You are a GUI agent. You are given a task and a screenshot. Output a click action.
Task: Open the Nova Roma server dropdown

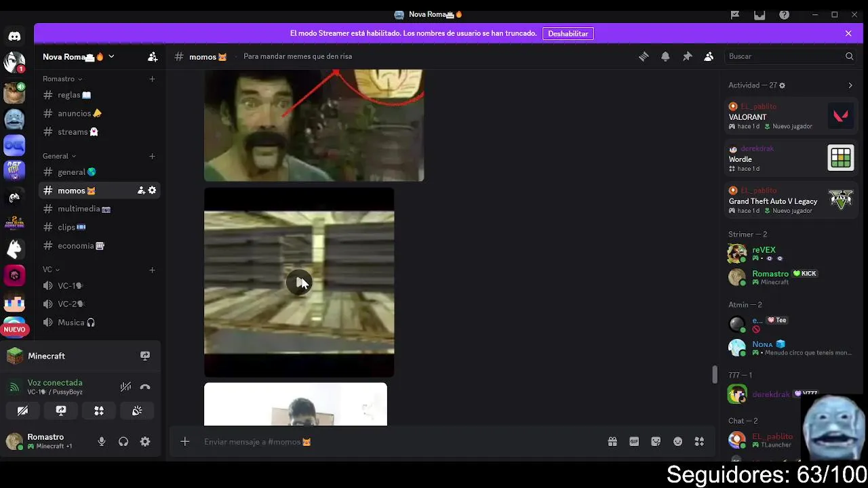79,57
